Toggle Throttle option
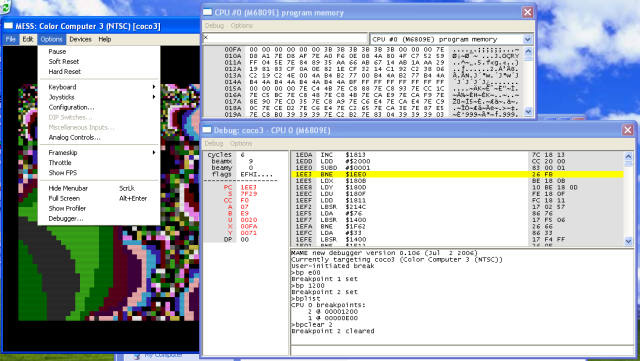This screenshot has height=361, width=640. [x=98, y=163]
